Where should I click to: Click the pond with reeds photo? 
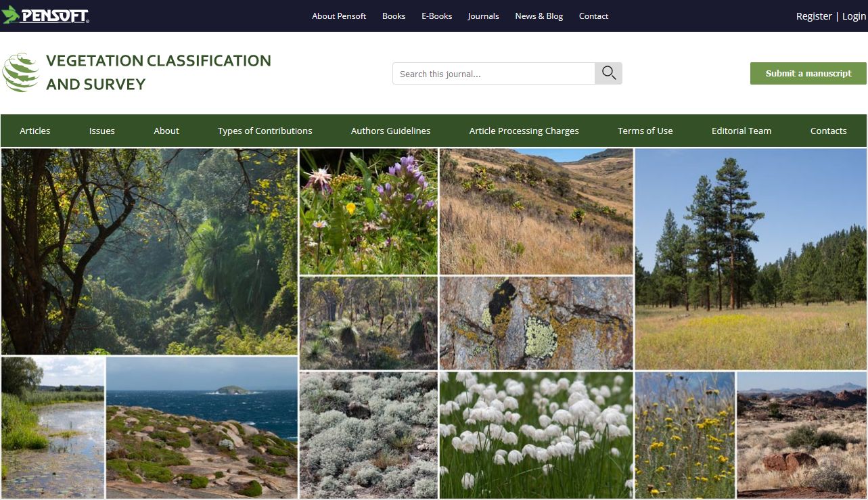coord(53,428)
